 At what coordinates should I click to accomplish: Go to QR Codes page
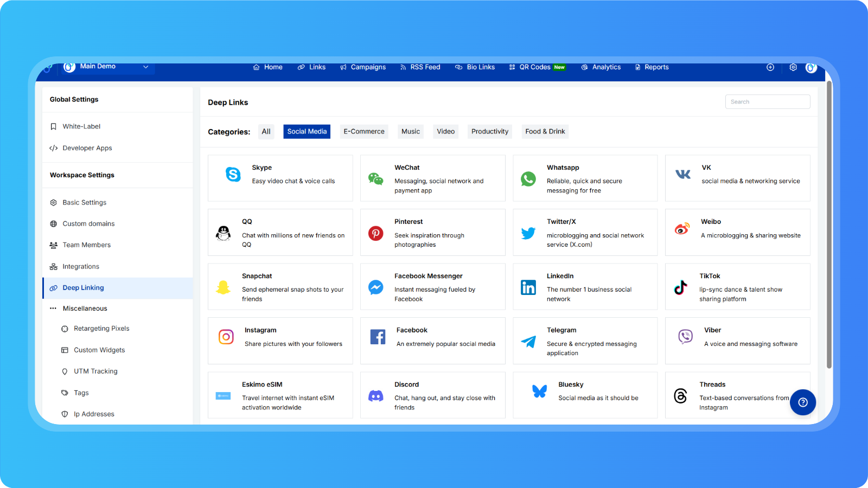(534, 67)
